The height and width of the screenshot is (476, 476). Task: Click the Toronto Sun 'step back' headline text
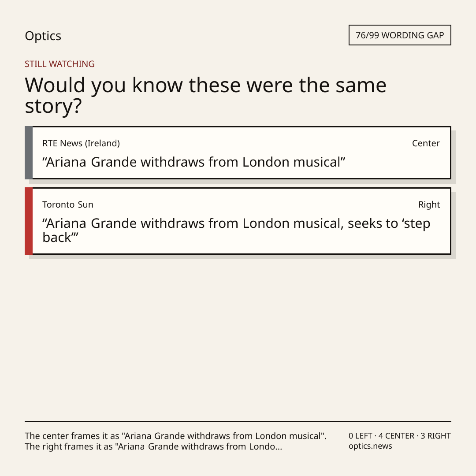pyautogui.click(x=236, y=231)
